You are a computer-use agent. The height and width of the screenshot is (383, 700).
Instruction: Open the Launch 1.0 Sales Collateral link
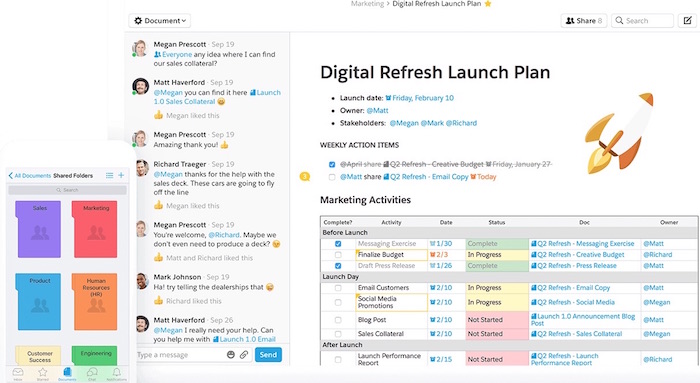[x=217, y=97]
